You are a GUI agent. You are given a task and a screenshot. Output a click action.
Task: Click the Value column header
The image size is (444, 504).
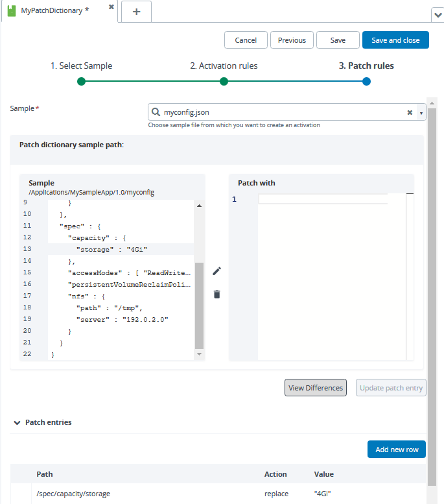[324, 474]
